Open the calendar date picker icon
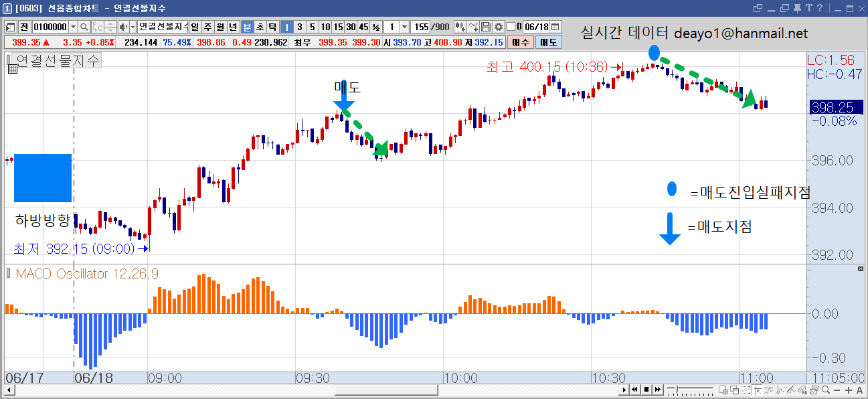Screen dimensions: 868x399 tap(555, 27)
